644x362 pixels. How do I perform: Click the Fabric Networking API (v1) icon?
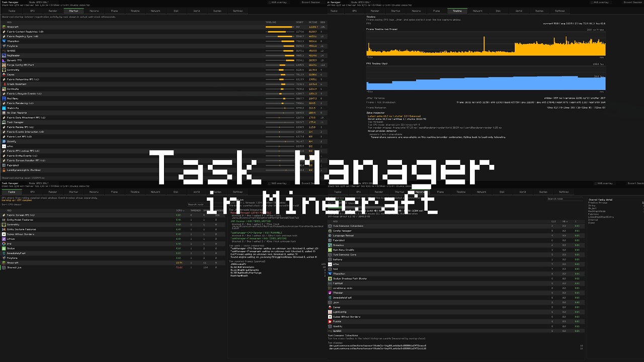pos(4,79)
